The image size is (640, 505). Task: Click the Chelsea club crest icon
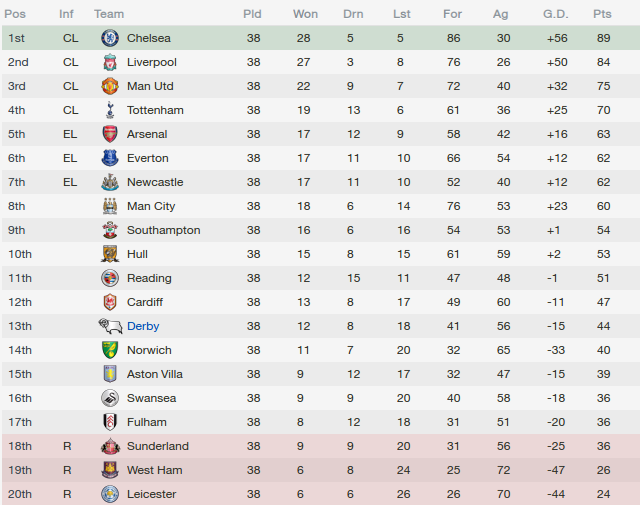(x=110, y=38)
